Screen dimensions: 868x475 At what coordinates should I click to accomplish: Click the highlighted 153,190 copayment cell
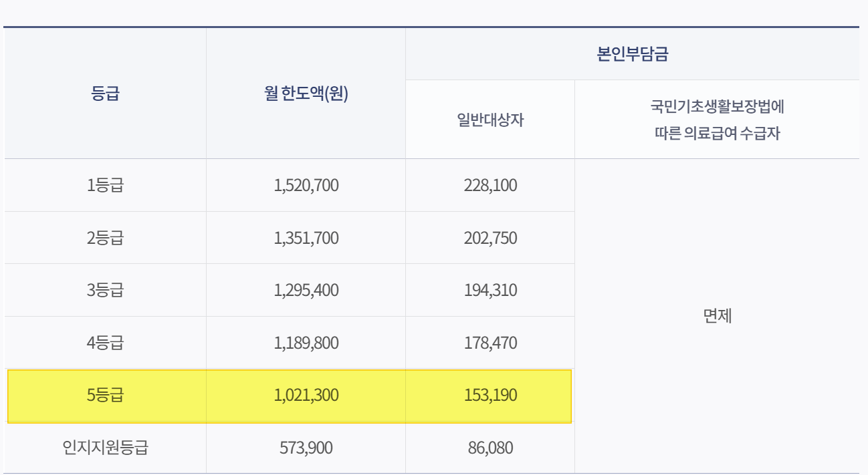point(489,395)
